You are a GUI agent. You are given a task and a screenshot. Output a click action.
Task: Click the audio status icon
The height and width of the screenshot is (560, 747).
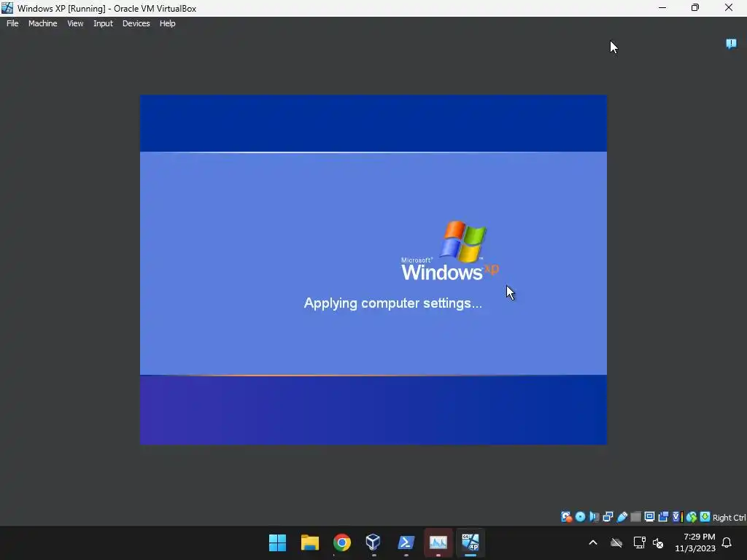(594, 517)
